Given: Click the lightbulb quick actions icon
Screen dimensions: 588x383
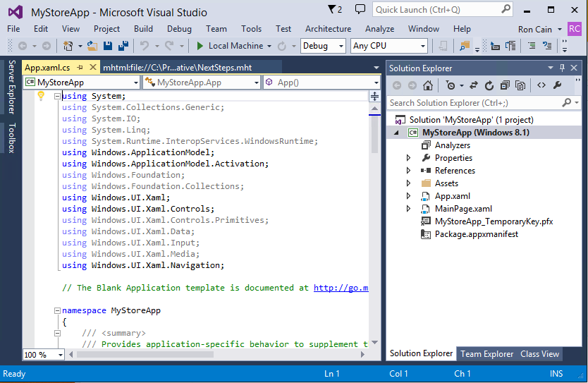Looking at the screenshot, I should click(x=41, y=96).
